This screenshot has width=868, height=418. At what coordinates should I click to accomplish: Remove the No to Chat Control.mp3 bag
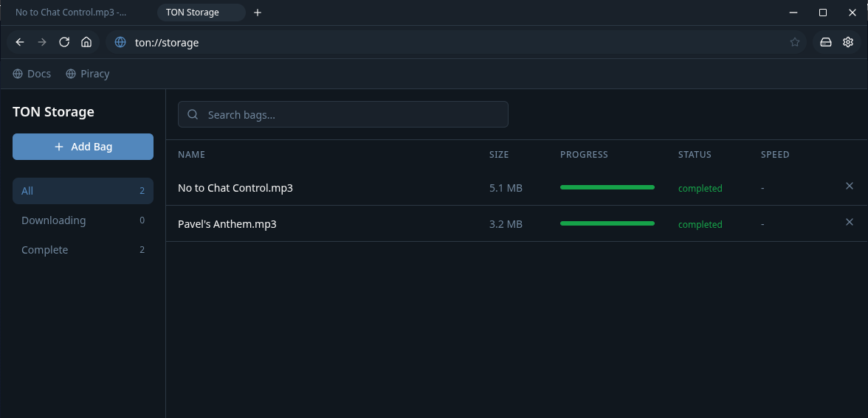point(849,187)
